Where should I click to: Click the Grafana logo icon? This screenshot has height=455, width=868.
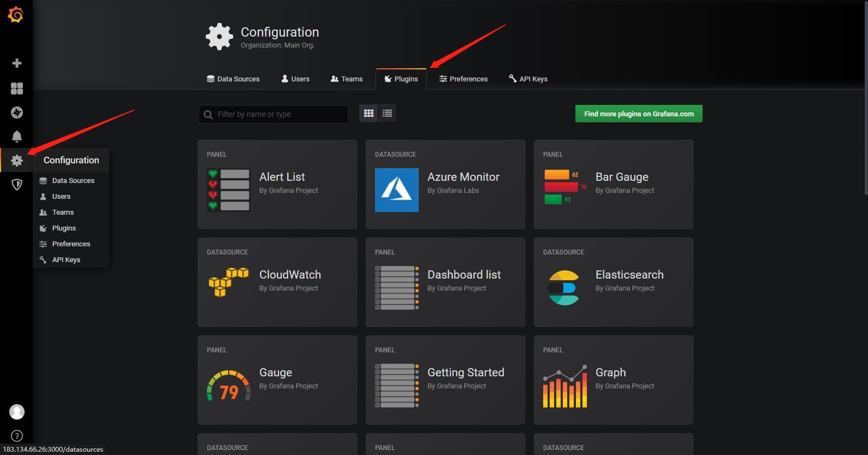click(16, 15)
